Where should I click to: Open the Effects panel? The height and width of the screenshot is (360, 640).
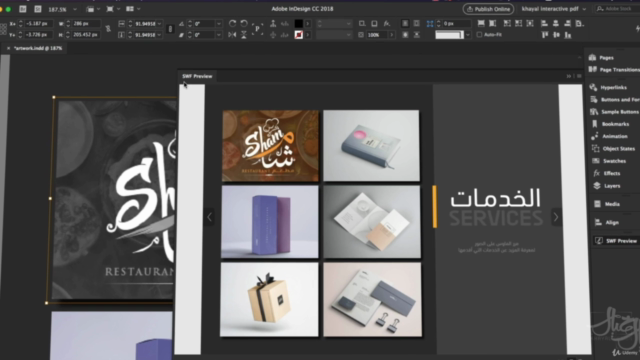(x=606, y=173)
